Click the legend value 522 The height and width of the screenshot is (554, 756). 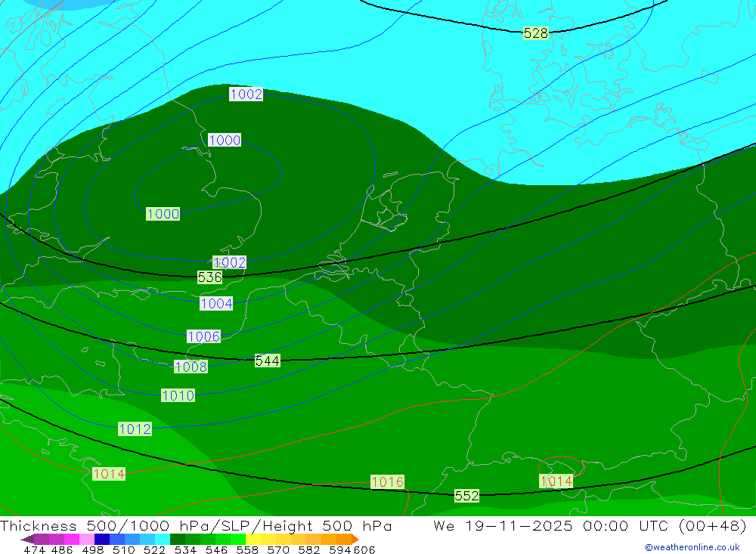click(154, 549)
